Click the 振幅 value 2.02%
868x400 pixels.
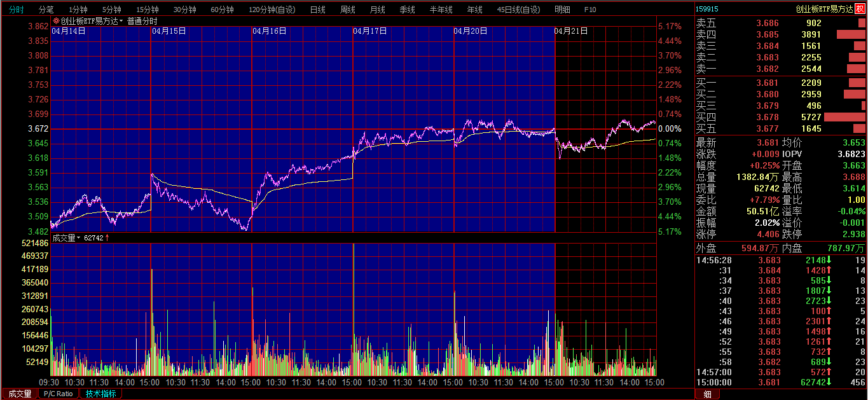[767, 223]
